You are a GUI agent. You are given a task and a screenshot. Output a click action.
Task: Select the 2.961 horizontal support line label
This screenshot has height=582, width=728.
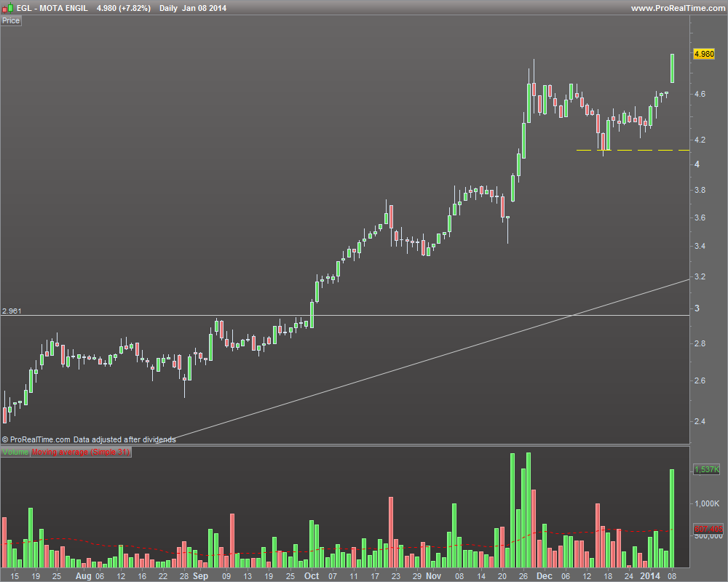pos(12,311)
